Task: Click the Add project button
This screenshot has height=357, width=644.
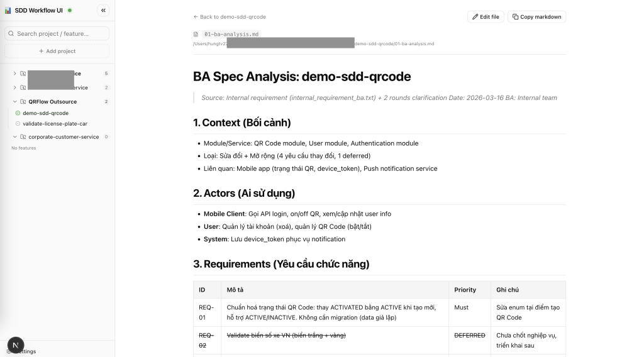Action: (57, 51)
